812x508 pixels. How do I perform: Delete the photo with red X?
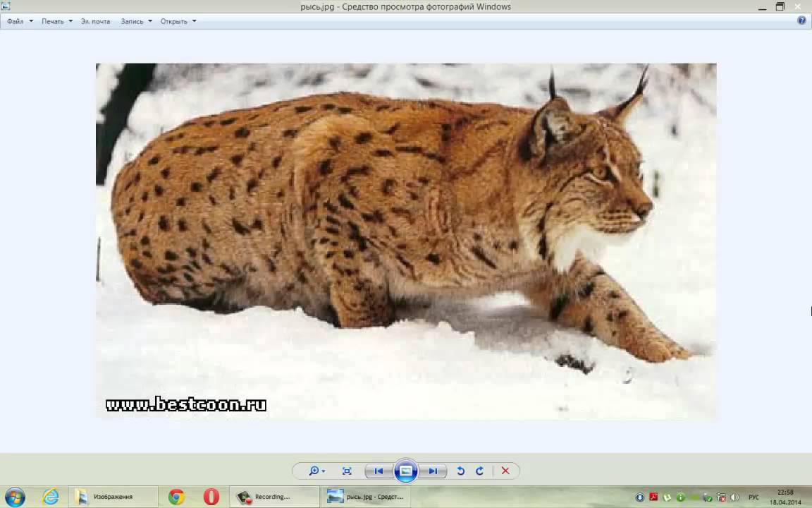(505, 471)
